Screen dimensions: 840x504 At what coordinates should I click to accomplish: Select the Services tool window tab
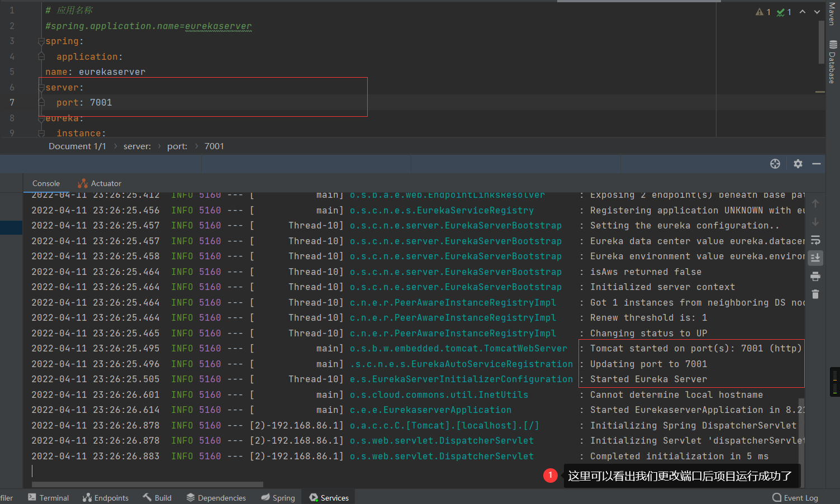click(x=329, y=497)
